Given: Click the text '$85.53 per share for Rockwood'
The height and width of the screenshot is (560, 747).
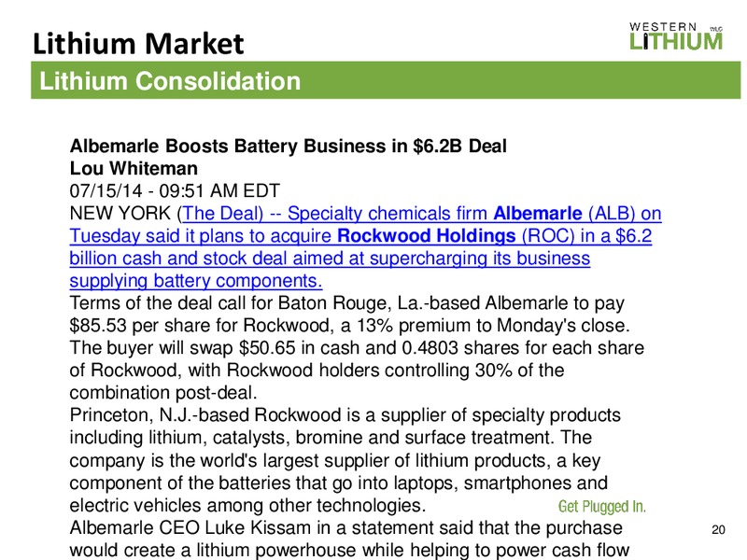Looking at the screenshot, I should click(200, 325).
